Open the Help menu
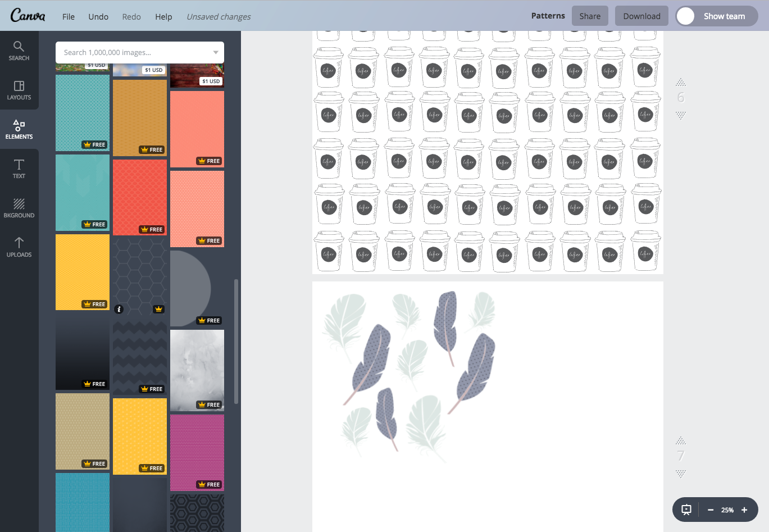This screenshot has height=532, width=769. 163,16
